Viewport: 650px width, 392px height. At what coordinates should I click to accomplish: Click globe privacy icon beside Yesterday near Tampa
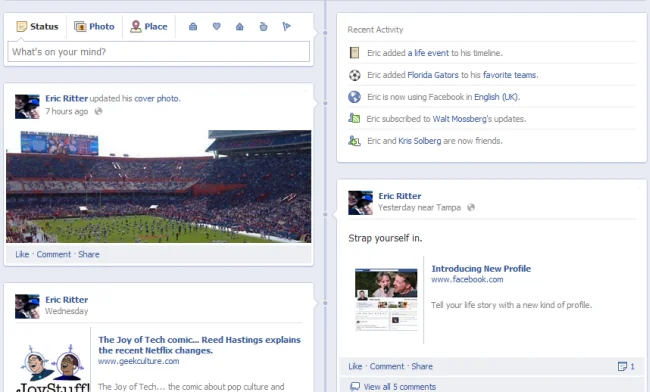[471, 207]
